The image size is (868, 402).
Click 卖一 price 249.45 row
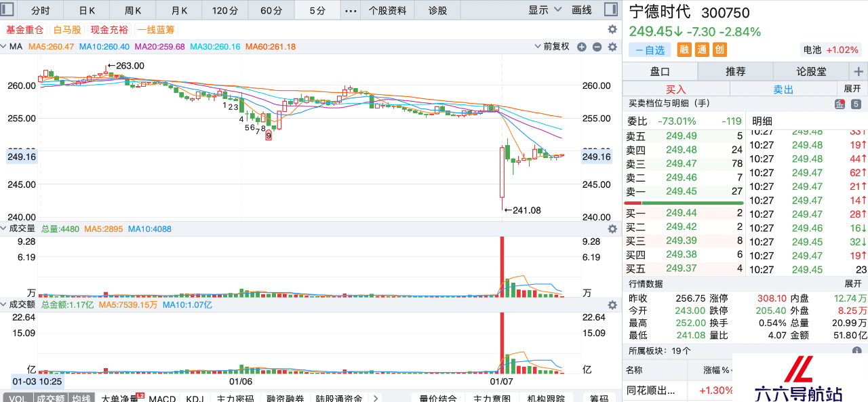684,192
